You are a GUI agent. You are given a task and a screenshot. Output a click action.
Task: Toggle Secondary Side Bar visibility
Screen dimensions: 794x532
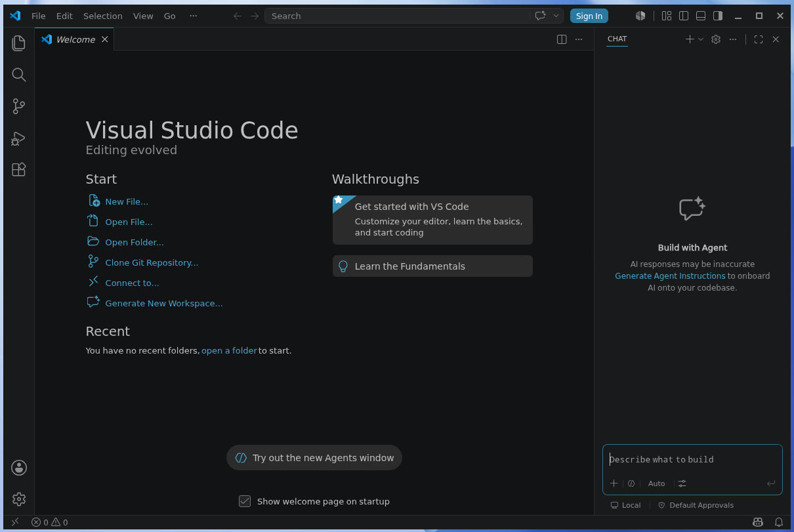point(718,16)
